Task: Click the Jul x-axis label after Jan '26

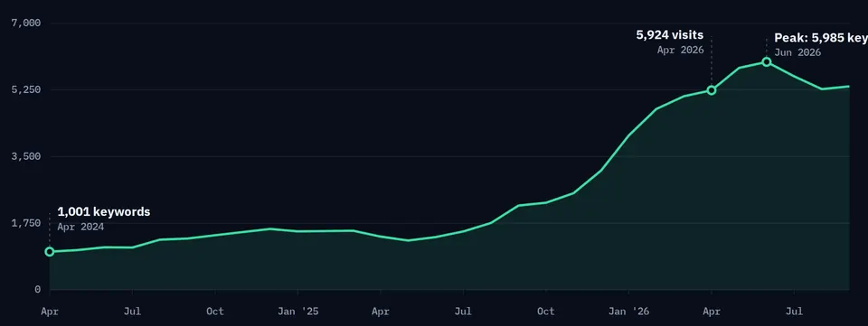Action: tap(795, 312)
